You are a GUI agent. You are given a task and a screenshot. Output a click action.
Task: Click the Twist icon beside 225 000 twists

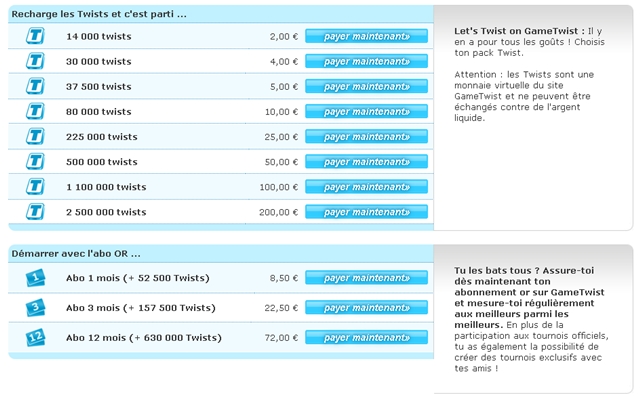click(35, 136)
